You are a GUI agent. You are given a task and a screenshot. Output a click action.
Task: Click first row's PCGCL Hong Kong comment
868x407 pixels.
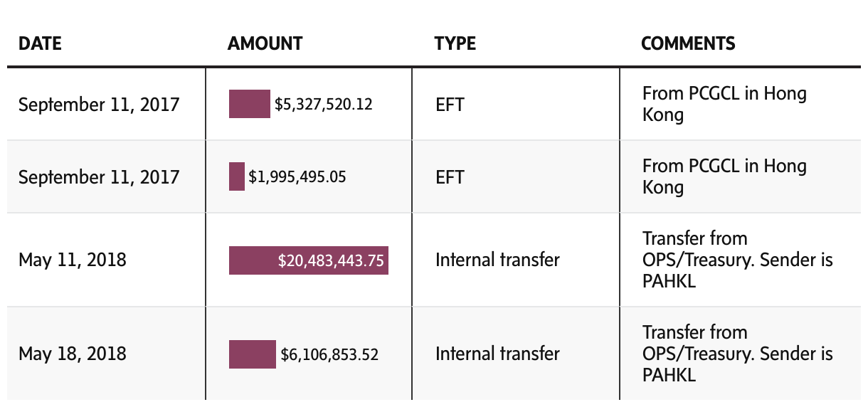pyautogui.click(x=724, y=104)
